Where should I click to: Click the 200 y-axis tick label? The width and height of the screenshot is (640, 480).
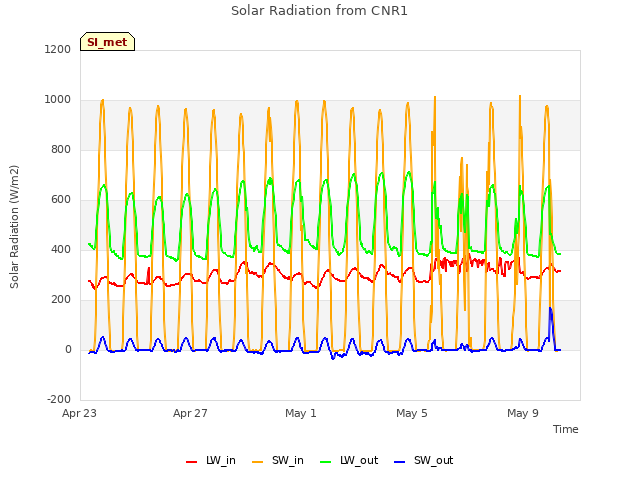click(61, 300)
